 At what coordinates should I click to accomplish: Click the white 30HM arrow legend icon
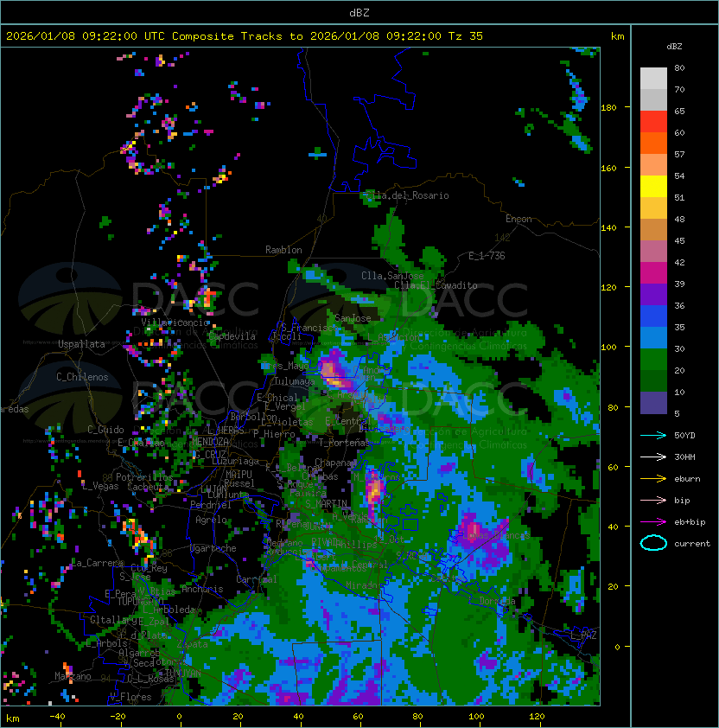(653, 457)
